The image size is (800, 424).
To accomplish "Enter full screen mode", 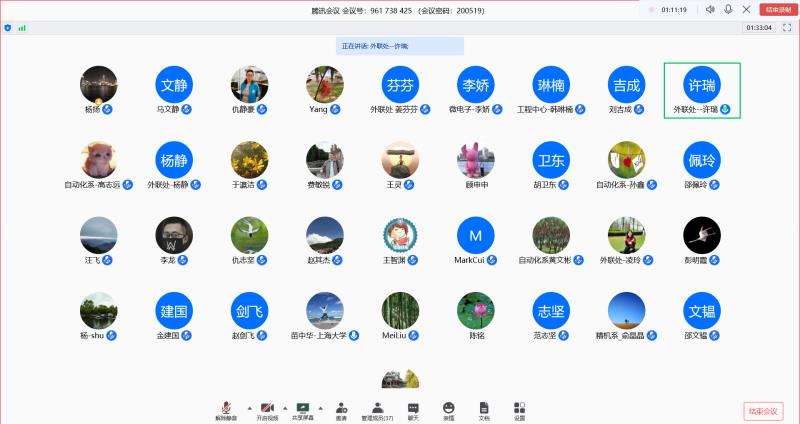I will [787, 28].
